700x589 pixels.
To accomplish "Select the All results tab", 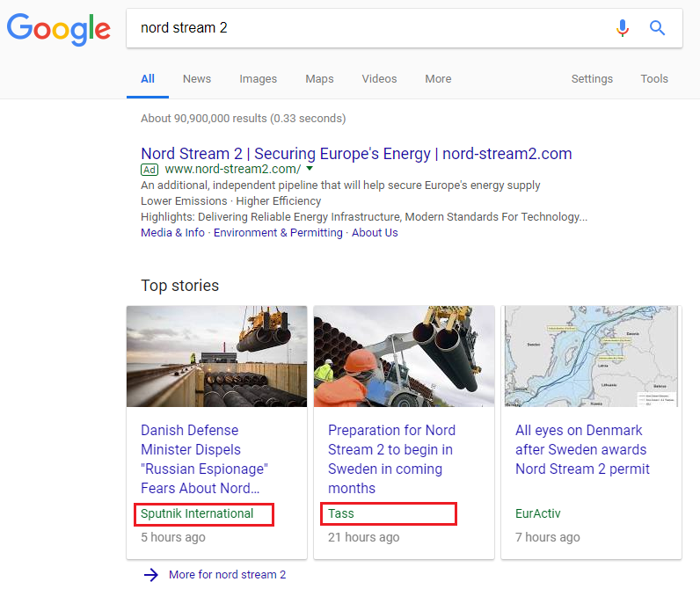I will coord(148,79).
